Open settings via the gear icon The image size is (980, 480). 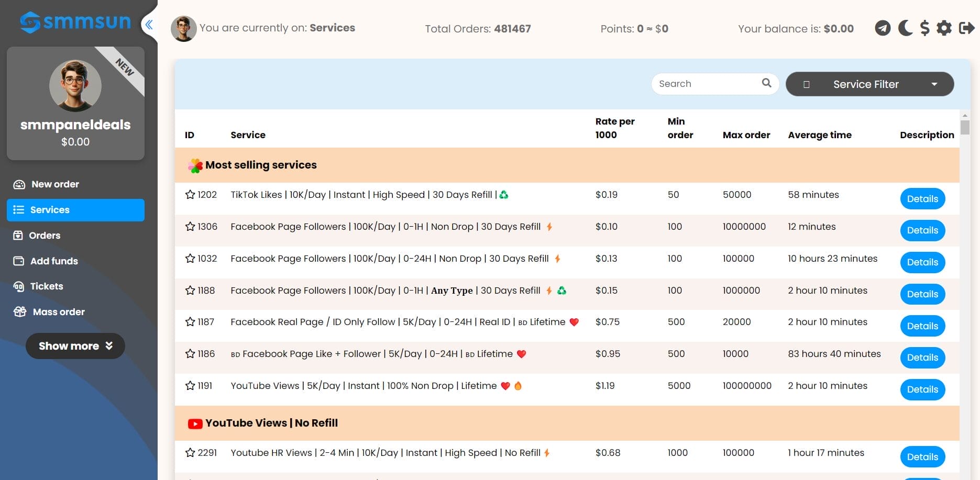944,28
